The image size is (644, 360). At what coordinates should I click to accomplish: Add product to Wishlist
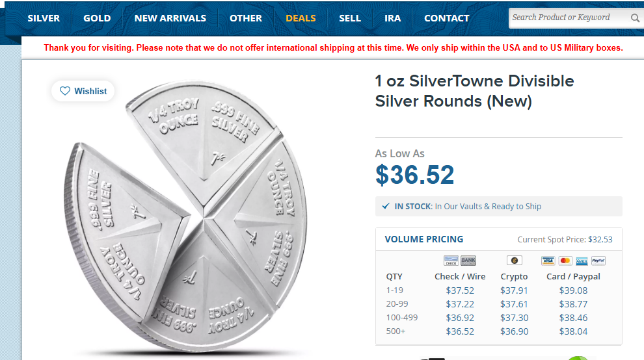click(x=83, y=91)
